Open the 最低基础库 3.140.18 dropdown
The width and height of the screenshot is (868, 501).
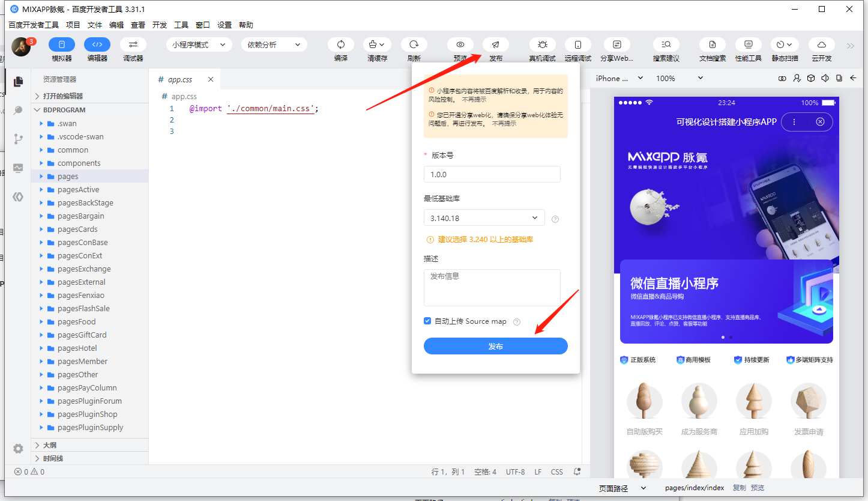[x=484, y=217]
